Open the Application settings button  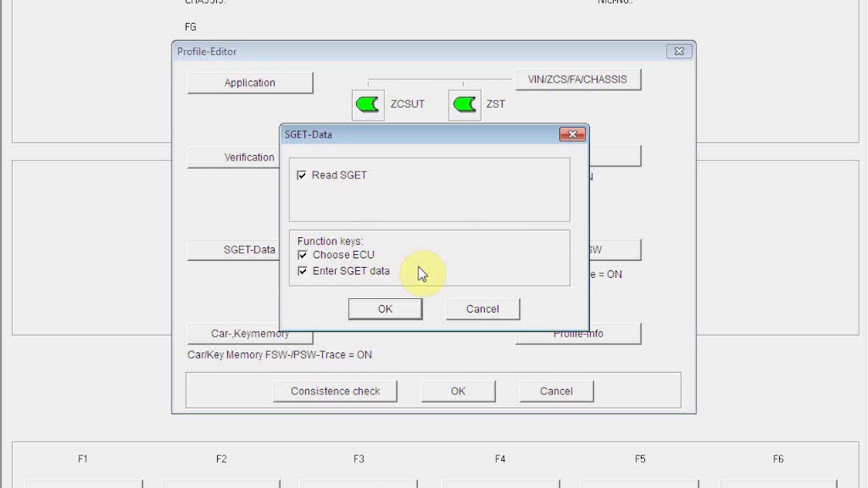(250, 83)
